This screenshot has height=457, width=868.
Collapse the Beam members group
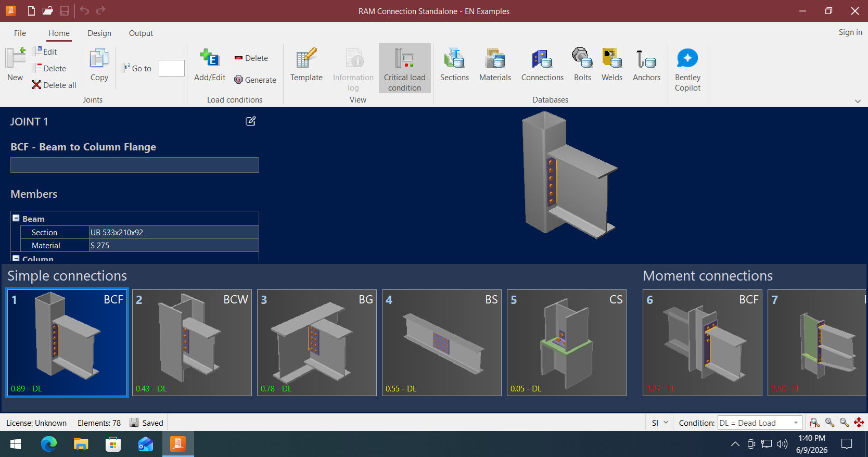click(x=16, y=219)
